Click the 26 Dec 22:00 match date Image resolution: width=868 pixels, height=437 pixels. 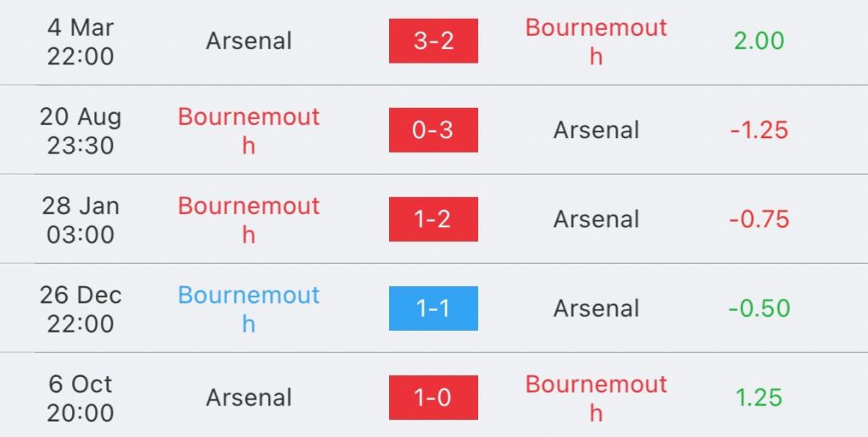pos(81,308)
